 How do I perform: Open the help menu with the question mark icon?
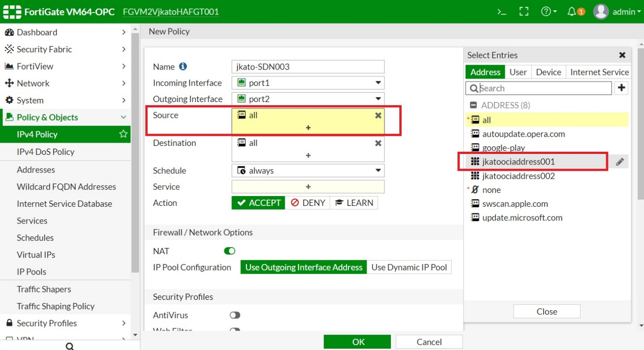pos(547,12)
